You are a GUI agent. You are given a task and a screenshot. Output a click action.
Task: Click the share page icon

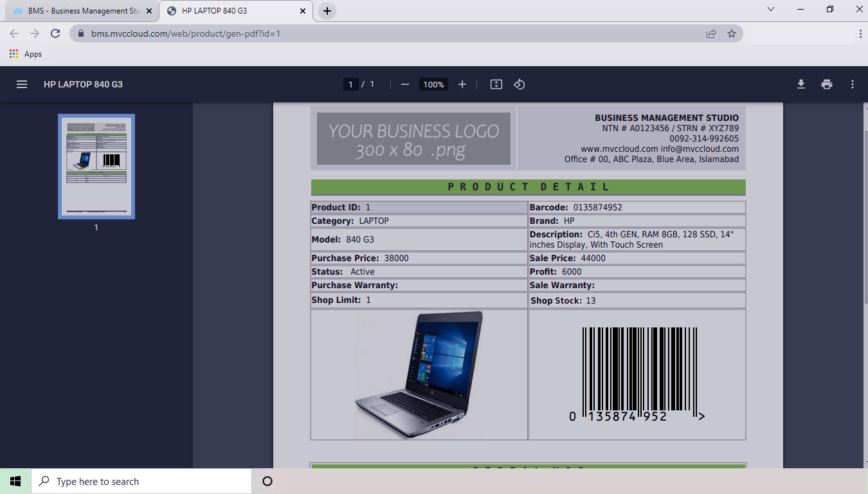point(711,33)
